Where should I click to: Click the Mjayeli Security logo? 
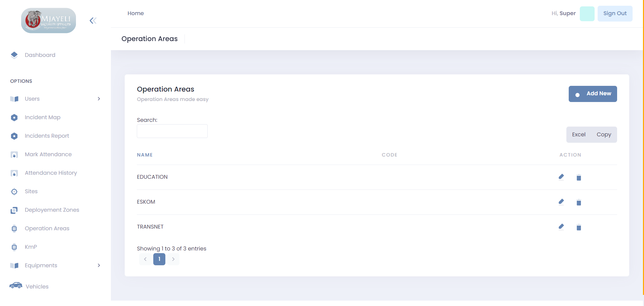pyautogui.click(x=48, y=21)
